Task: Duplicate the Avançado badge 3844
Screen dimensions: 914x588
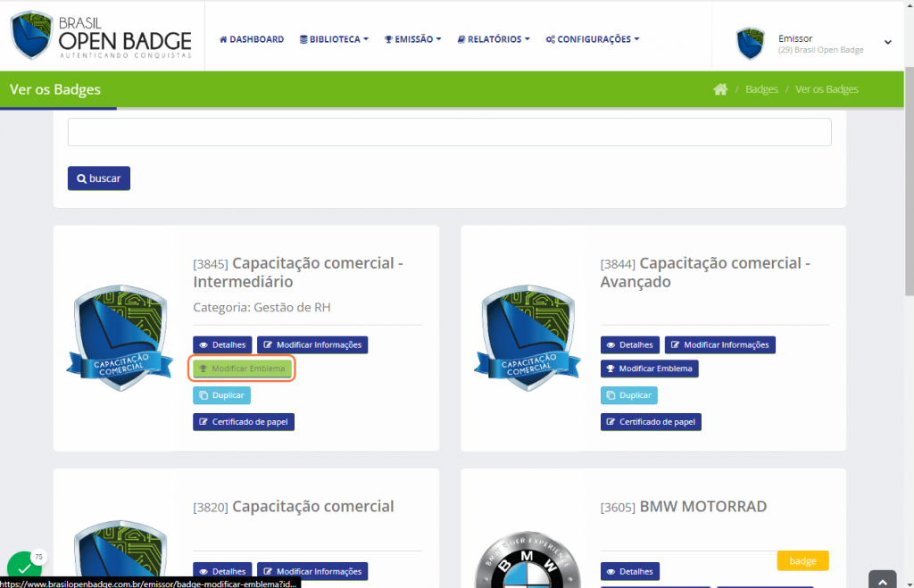Action: point(629,395)
